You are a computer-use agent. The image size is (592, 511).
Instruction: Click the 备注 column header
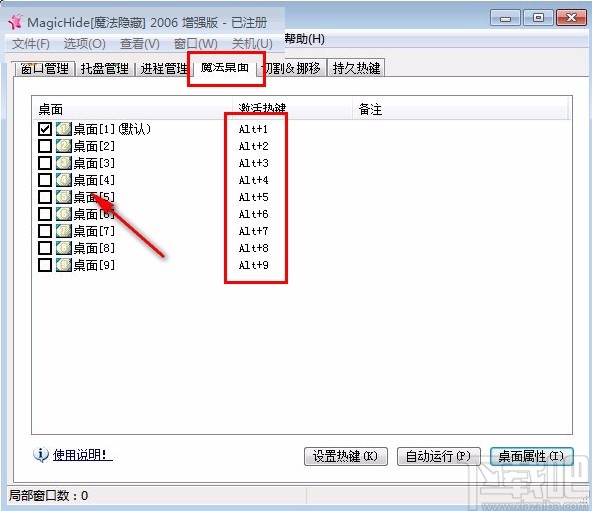pos(460,109)
